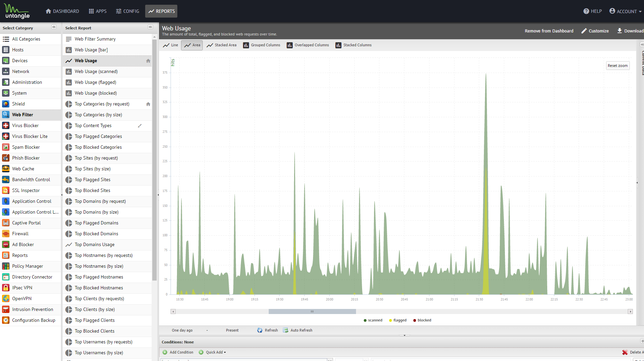Select the Shield category icon

pyautogui.click(x=6, y=104)
